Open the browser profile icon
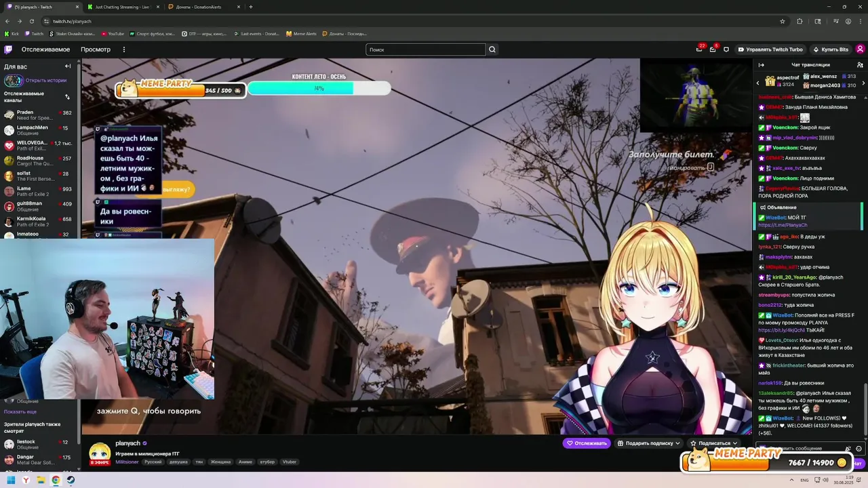Viewport: 868px width, 488px height. pos(848,21)
